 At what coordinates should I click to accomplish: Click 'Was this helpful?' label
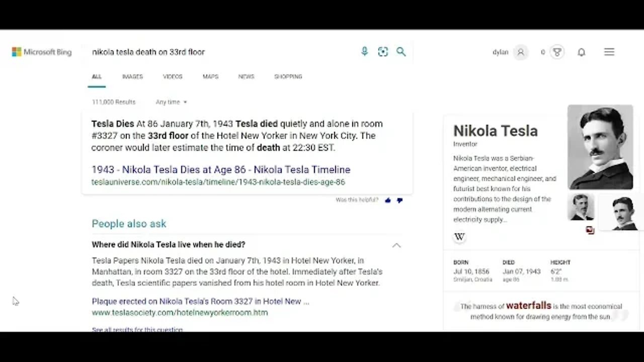point(357,200)
